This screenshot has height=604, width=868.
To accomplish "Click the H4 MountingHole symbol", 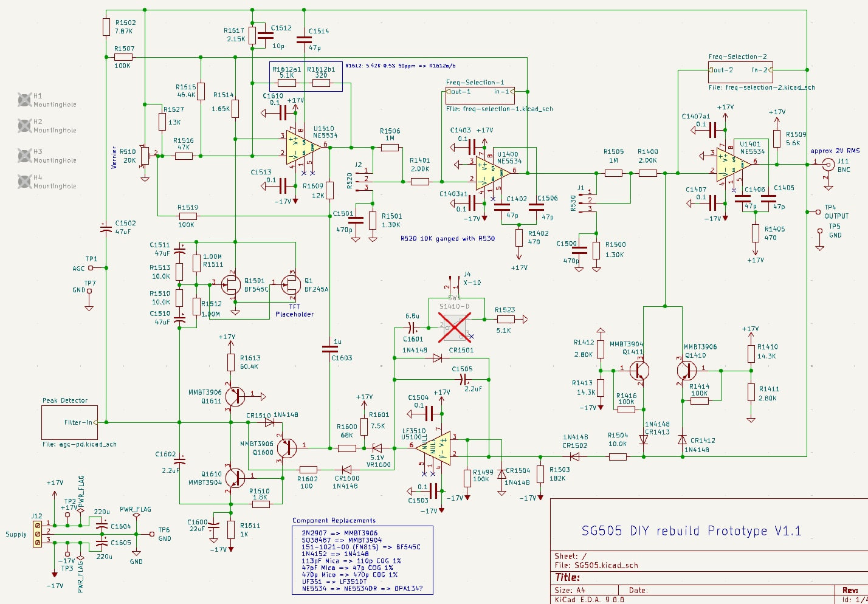I will point(24,181).
